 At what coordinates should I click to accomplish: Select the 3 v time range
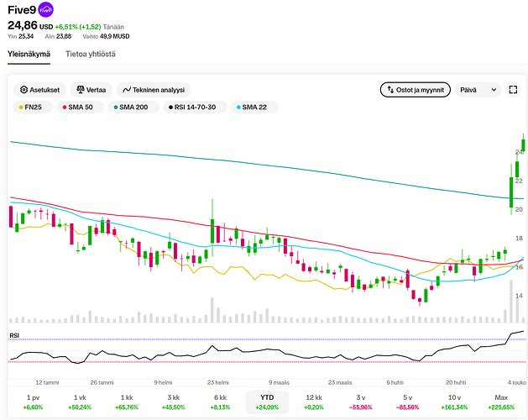[x=361, y=402]
